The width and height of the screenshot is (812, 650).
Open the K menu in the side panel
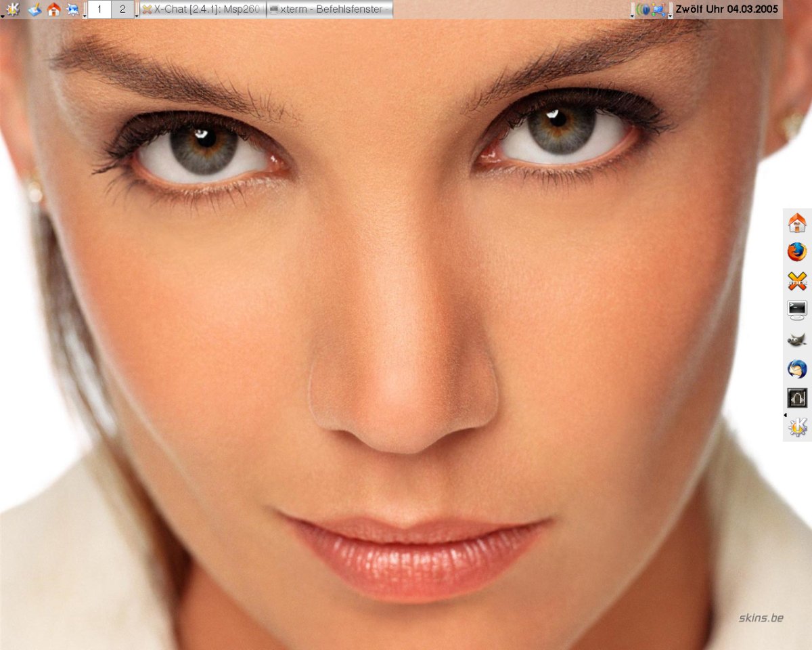click(x=798, y=427)
